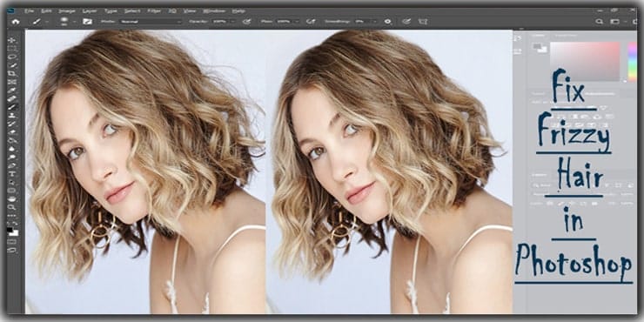
Task: Select the Hand tool
Action: 11,199
